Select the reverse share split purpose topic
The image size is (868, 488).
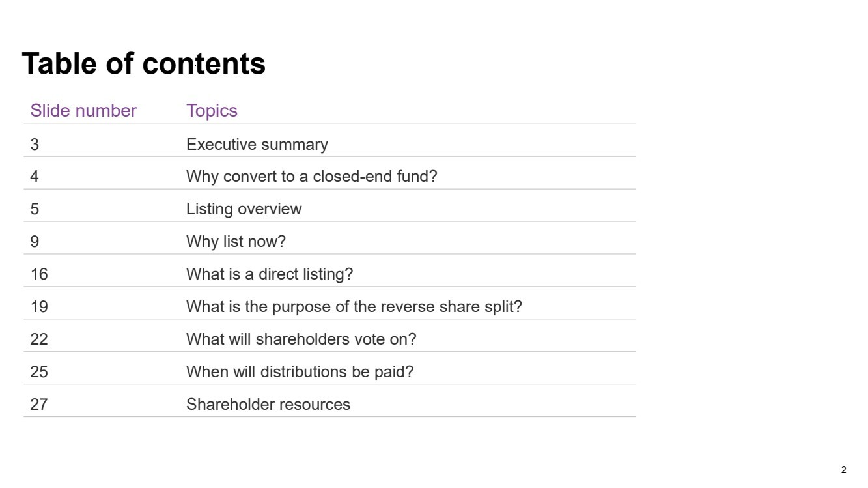click(354, 307)
